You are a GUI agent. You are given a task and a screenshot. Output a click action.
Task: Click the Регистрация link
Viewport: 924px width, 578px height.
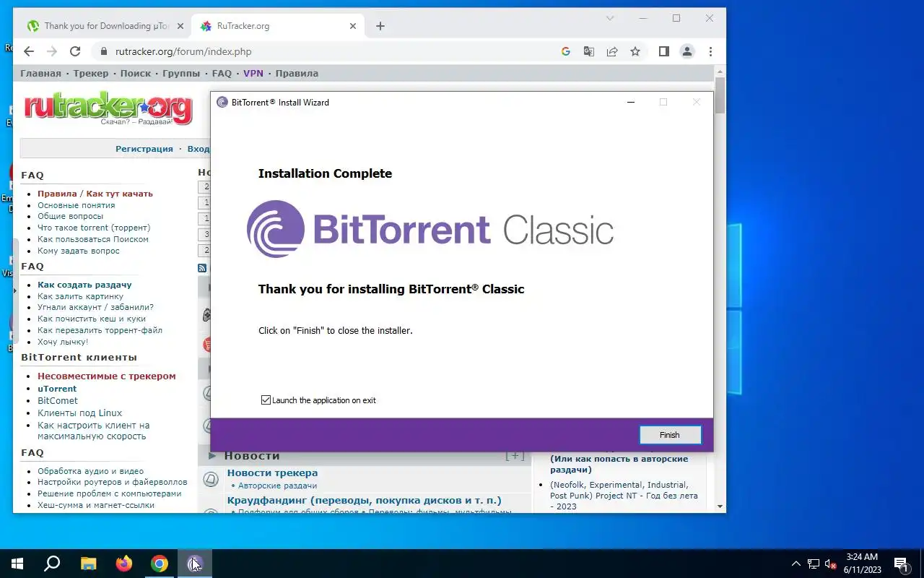pos(144,149)
